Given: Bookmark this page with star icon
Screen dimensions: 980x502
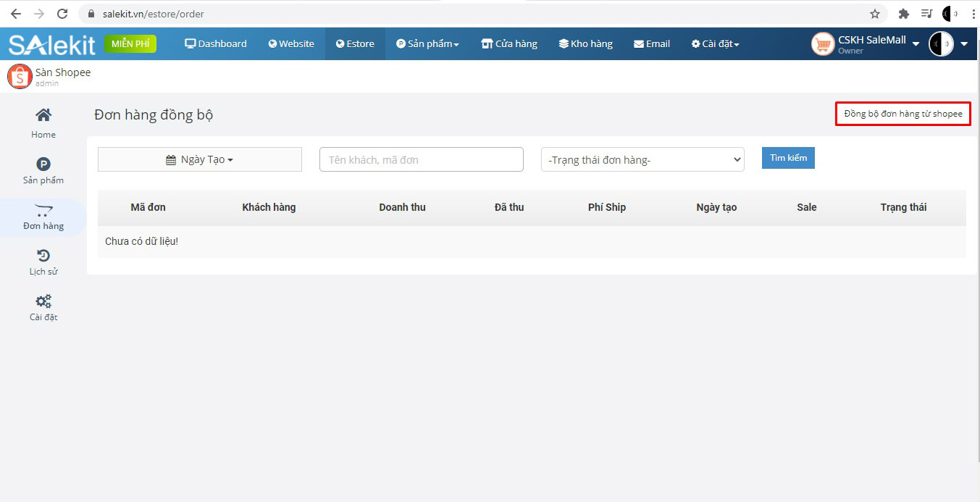Looking at the screenshot, I should (x=874, y=14).
